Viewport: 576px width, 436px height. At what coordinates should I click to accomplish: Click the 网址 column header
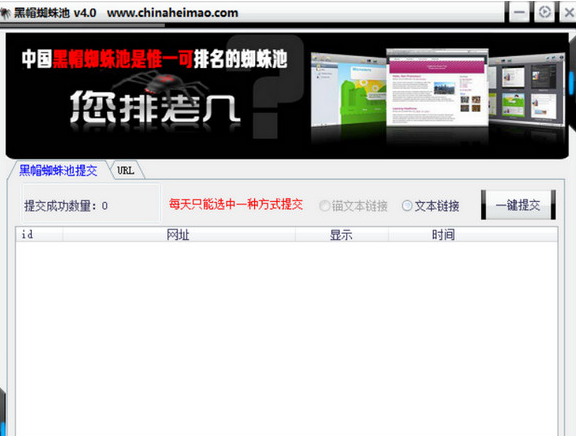click(179, 234)
